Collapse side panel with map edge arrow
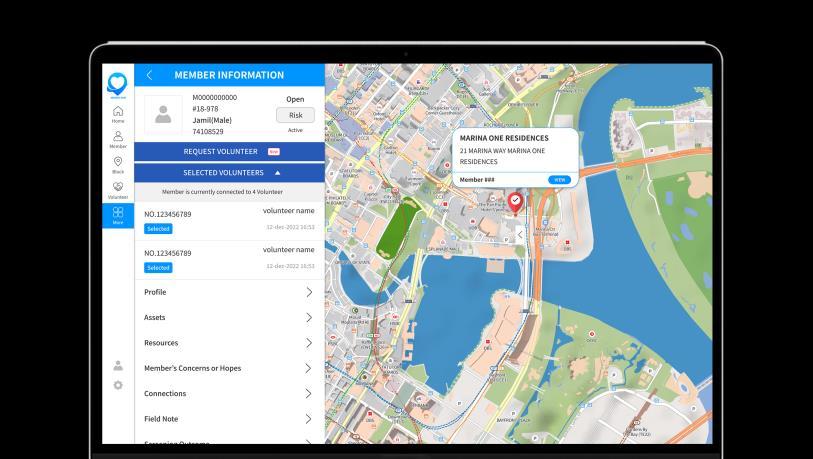This screenshot has width=813, height=459. [x=520, y=235]
